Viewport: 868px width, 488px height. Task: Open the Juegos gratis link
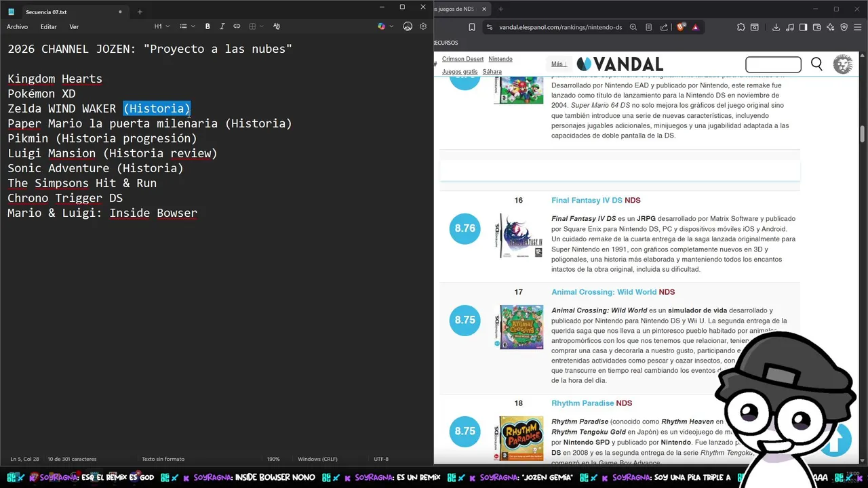pyautogui.click(x=460, y=72)
